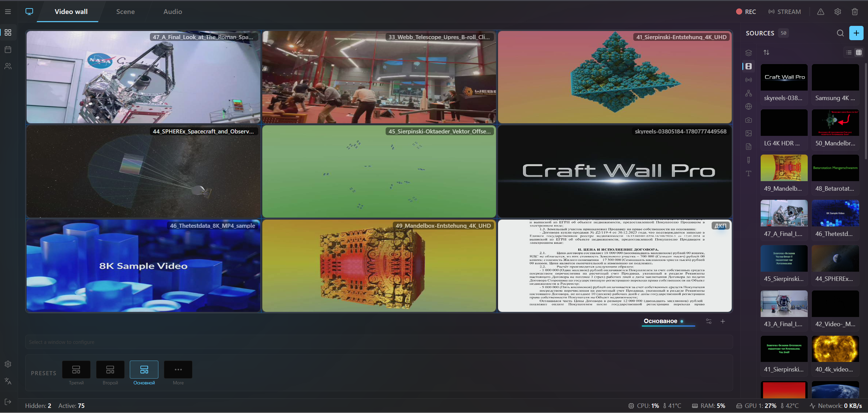Start recording with REC button
This screenshot has width=868, height=413.
tap(746, 12)
